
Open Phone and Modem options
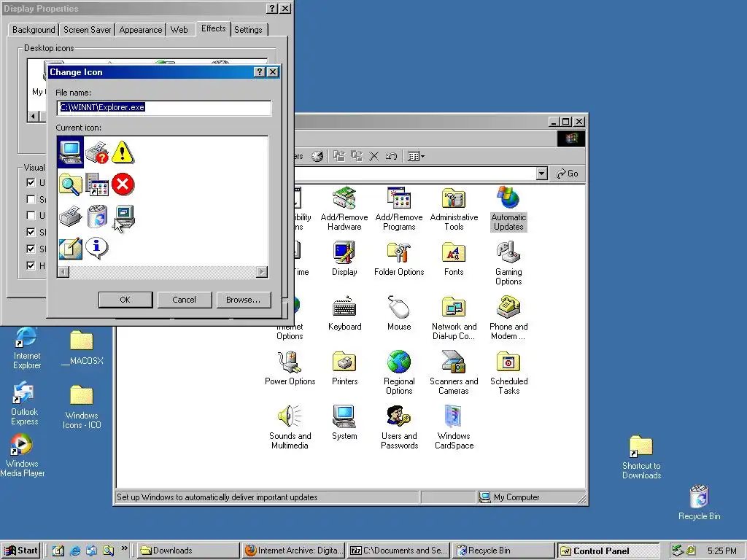(508, 318)
